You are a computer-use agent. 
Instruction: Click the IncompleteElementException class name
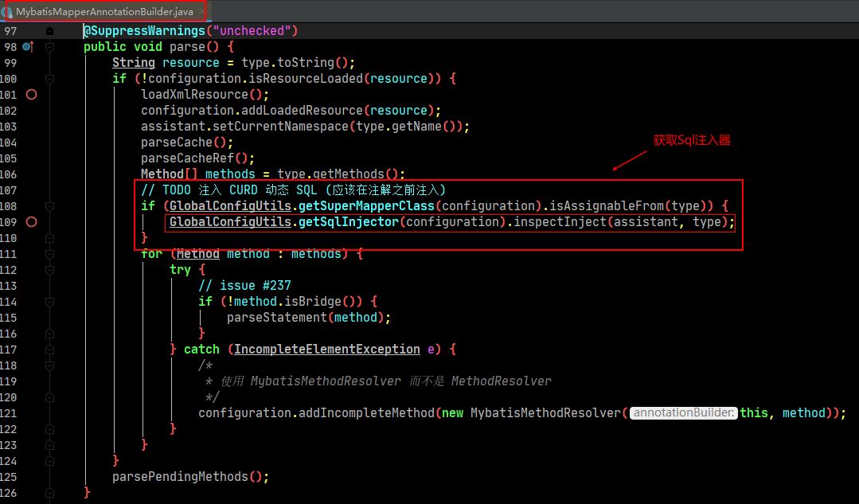click(x=327, y=349)
